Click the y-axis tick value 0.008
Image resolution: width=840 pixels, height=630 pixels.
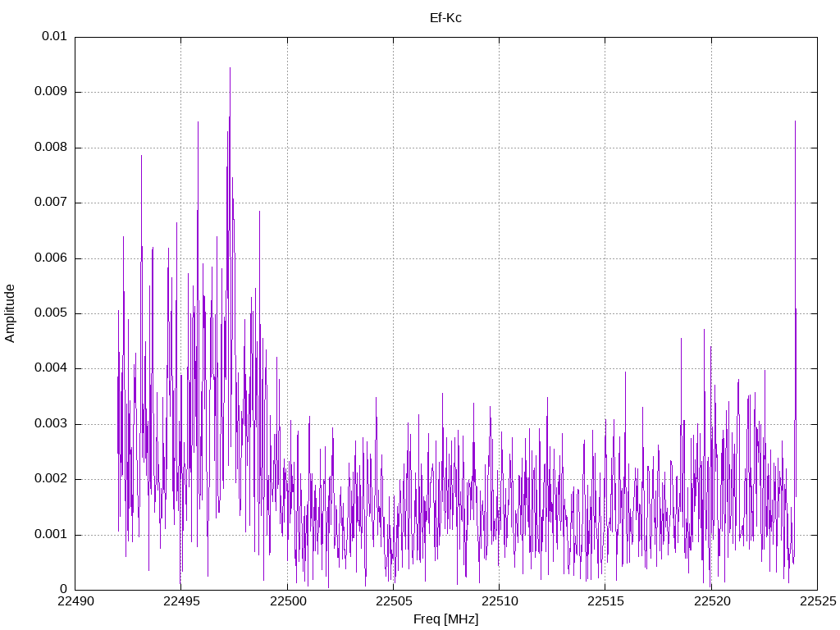pyautogui.click(x=51, y=148)
